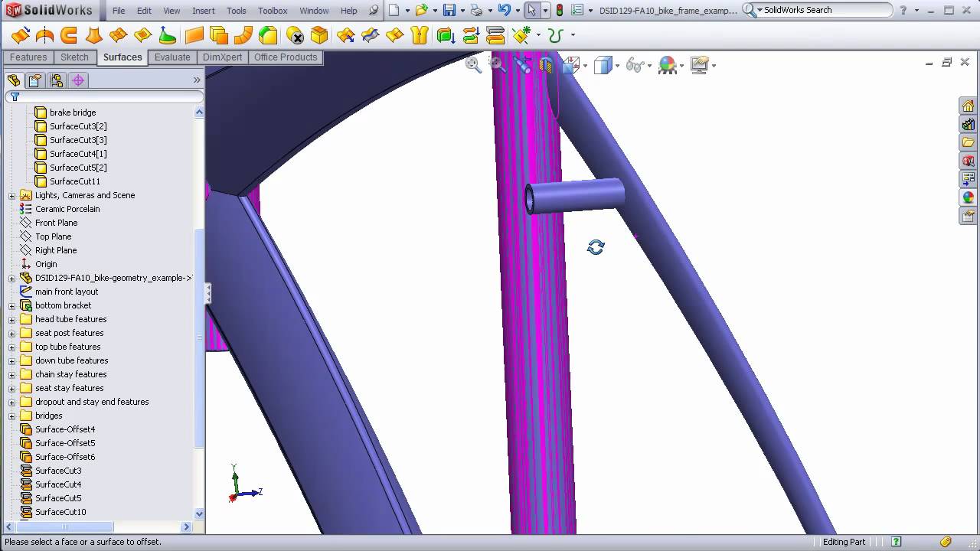Expand Lights, Cameras and Scene node
Screen dimensions: 980x551
[11, 195]
